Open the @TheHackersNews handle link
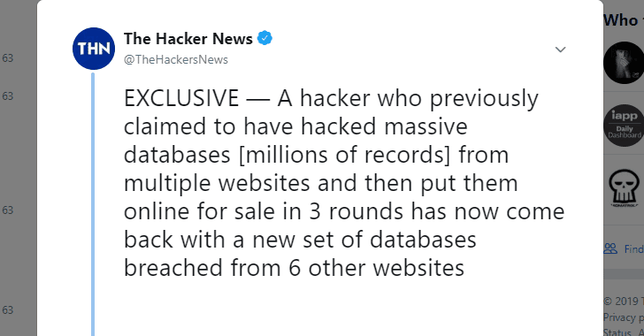The height and width of the screenshot is (336, 644). 176,59
